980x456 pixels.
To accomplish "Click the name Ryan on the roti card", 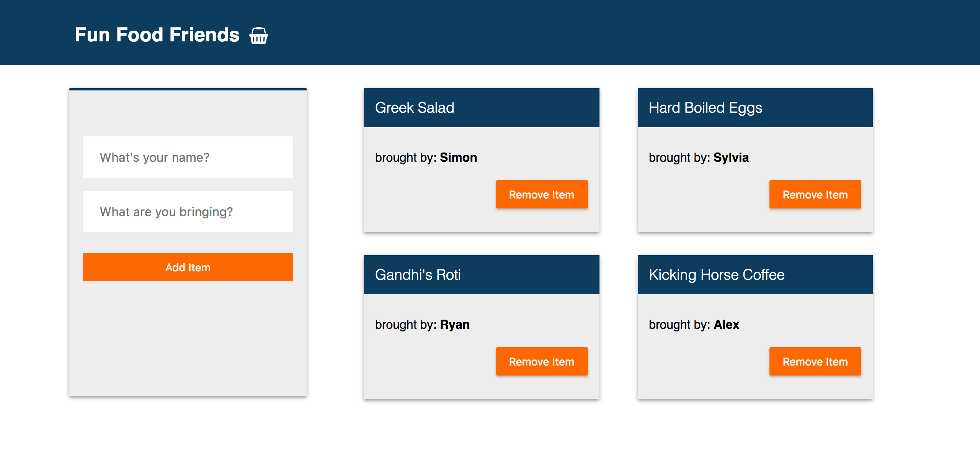I will pos(454,325).
